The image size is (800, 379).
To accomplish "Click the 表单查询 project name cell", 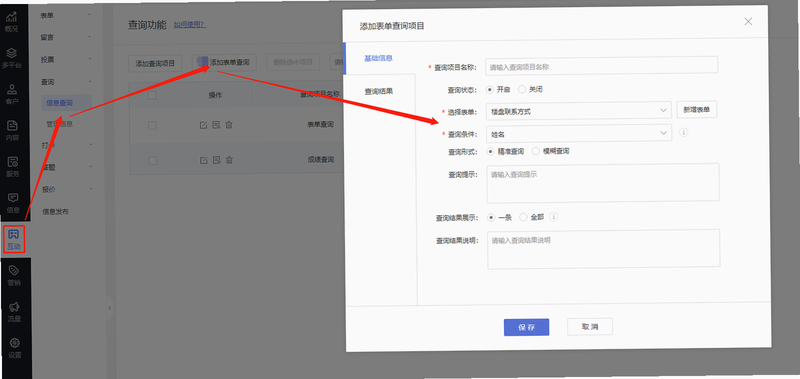I will click(x=320, y=124).
